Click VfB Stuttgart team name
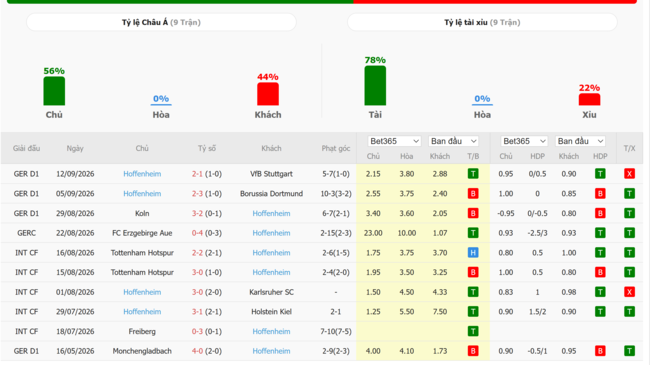 (272, 174)
